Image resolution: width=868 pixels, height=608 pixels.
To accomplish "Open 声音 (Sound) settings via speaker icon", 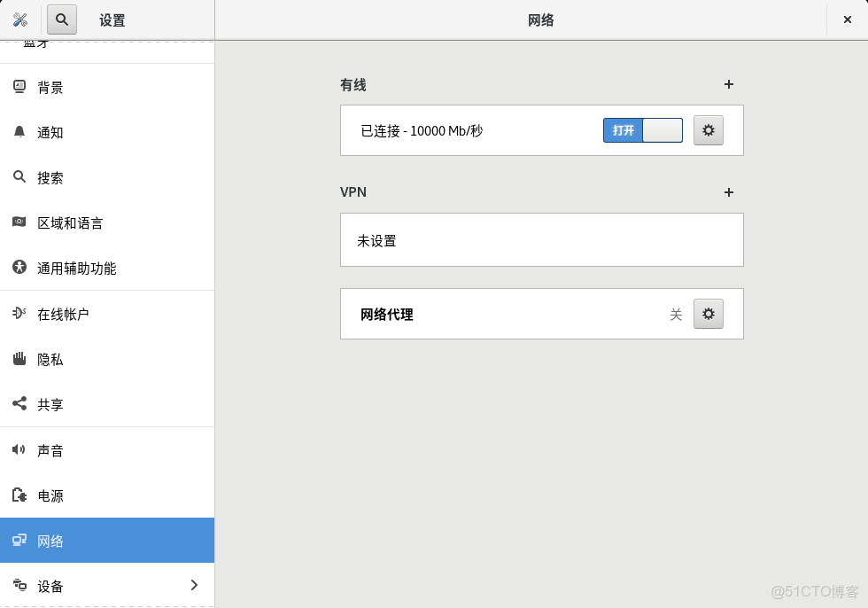I will 18,449.
